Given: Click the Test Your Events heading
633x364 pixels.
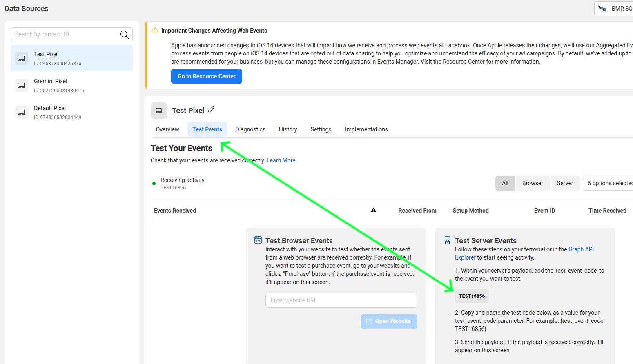Looking at the screenshot, I should click(x=181, y=148).
